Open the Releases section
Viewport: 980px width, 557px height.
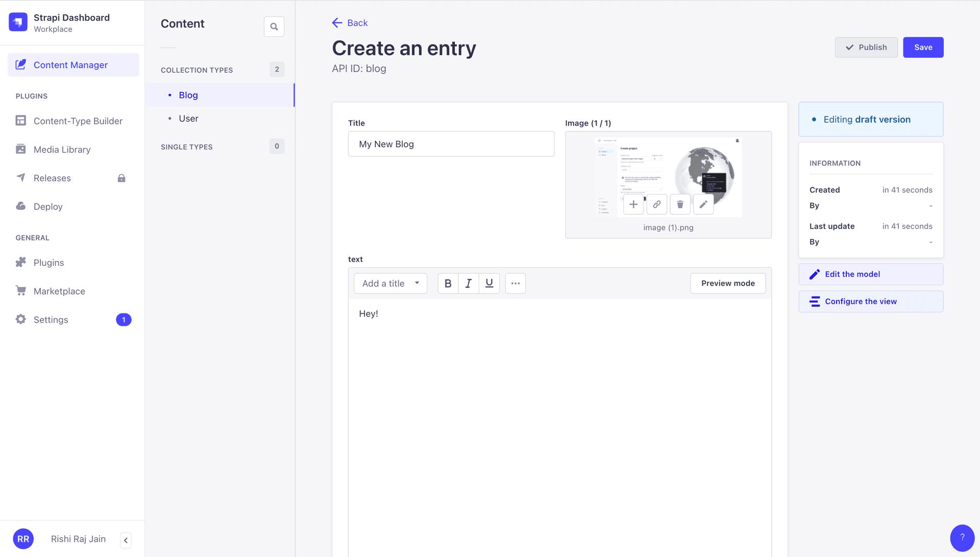coord(52,178)
